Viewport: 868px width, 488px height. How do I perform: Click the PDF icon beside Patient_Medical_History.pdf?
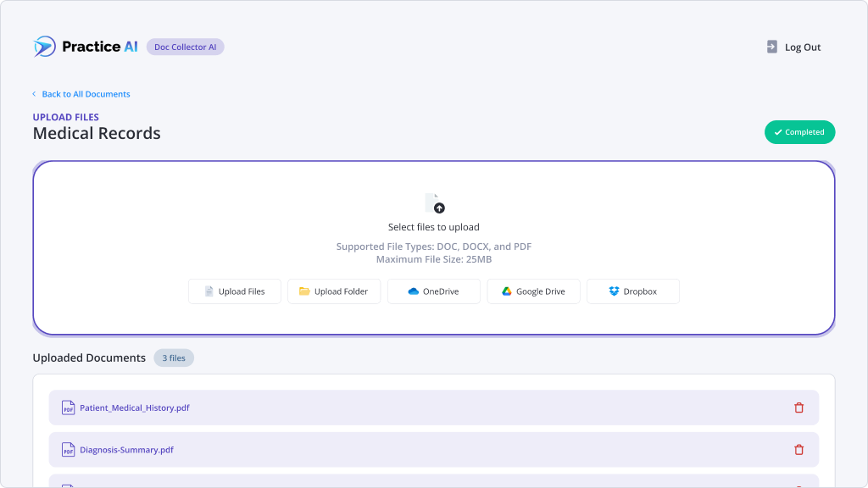pos(68,408)
